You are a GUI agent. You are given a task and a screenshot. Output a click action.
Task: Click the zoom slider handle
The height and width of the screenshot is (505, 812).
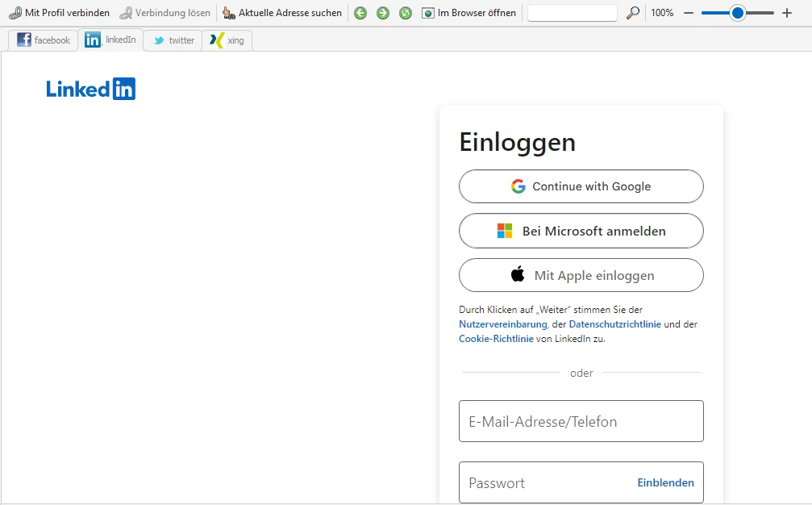738,13
